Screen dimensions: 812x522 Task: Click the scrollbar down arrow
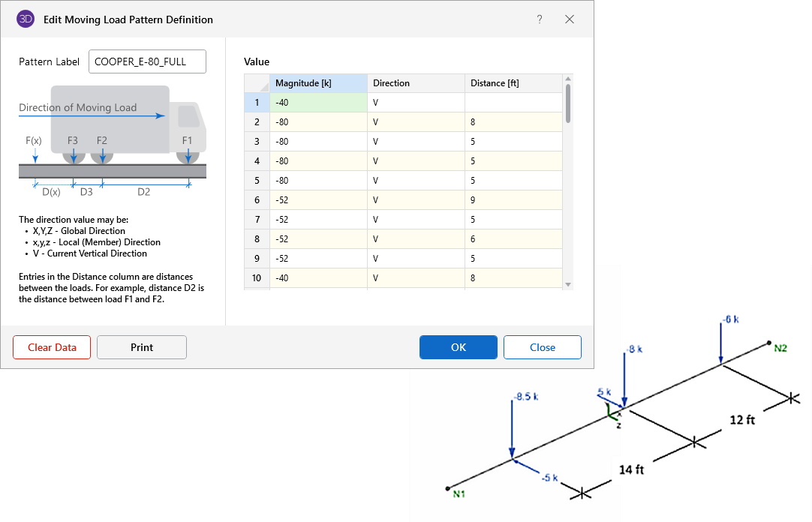tap(567, 284)
